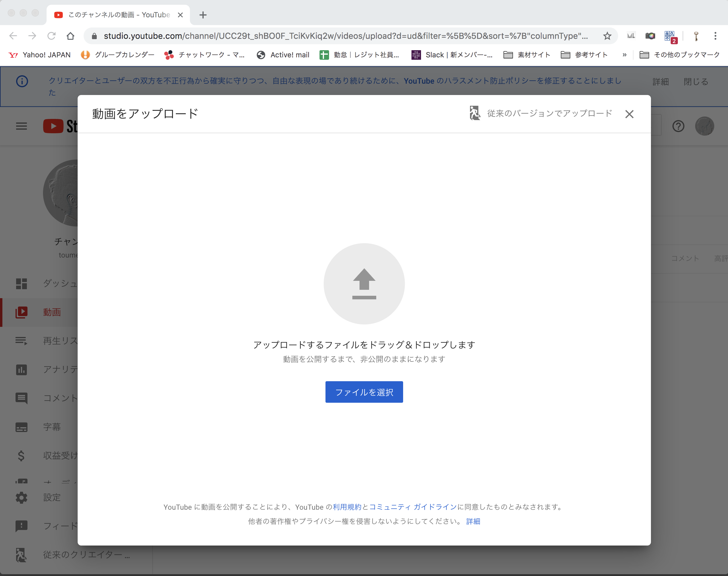Expand hidden bookmarks with the chevron
The width and height of the screenshot is (728, 576).
click(624, 55)
